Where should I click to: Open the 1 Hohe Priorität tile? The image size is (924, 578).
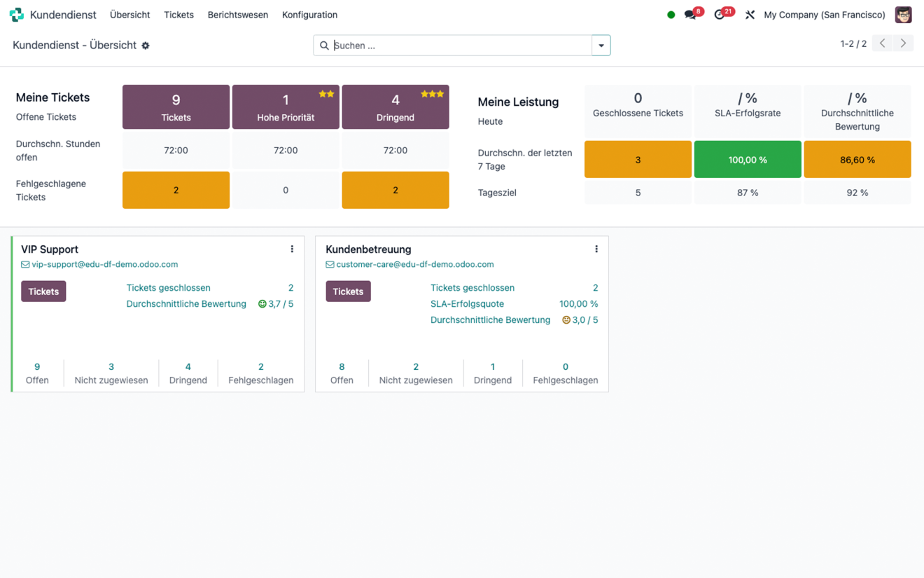pyautogui.click(x=286, y=107)
